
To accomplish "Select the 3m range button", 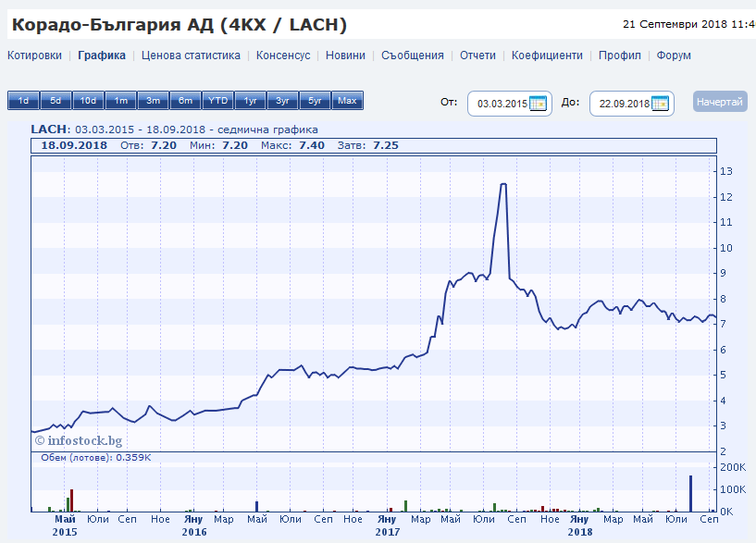I will (x=153, y=101).
